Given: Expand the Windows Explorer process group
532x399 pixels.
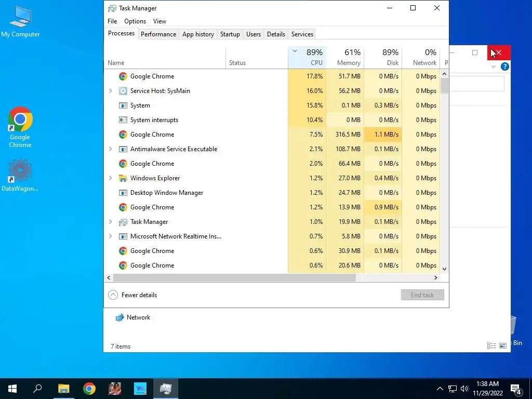Looking at the screenshot, I should click(x=111, y=178).
